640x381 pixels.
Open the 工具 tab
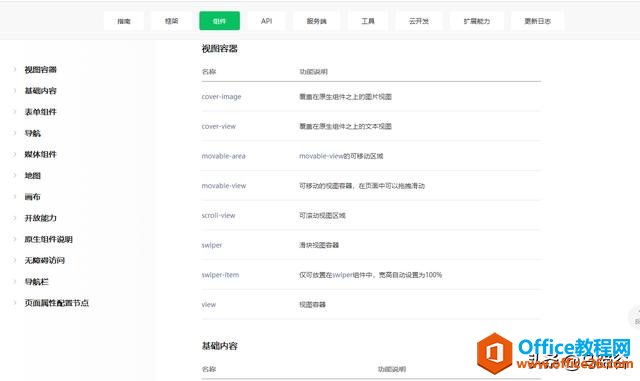tap(368, 21)
